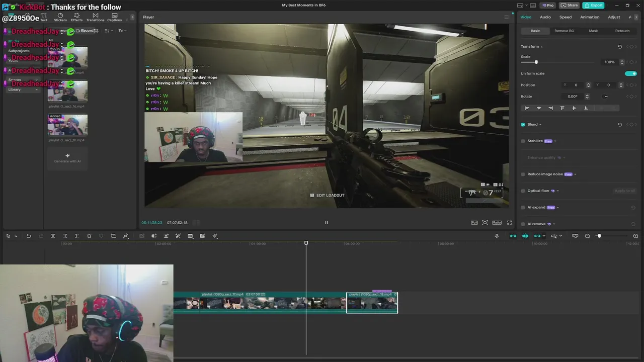This screenshot has height=362, width=644.
Task: Toggle clip linkage on timeline
Action: tap(537, 236)
